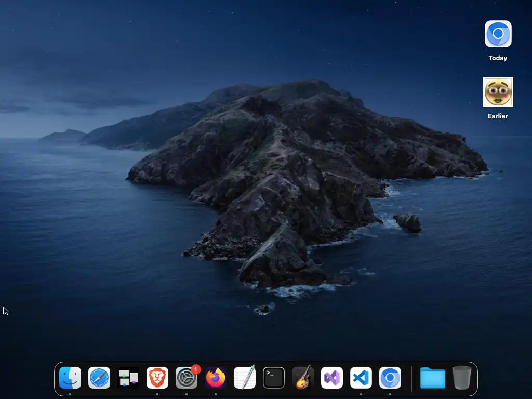Click the Today stack label
Screen dimensions: 532x399
pos(498,58)
